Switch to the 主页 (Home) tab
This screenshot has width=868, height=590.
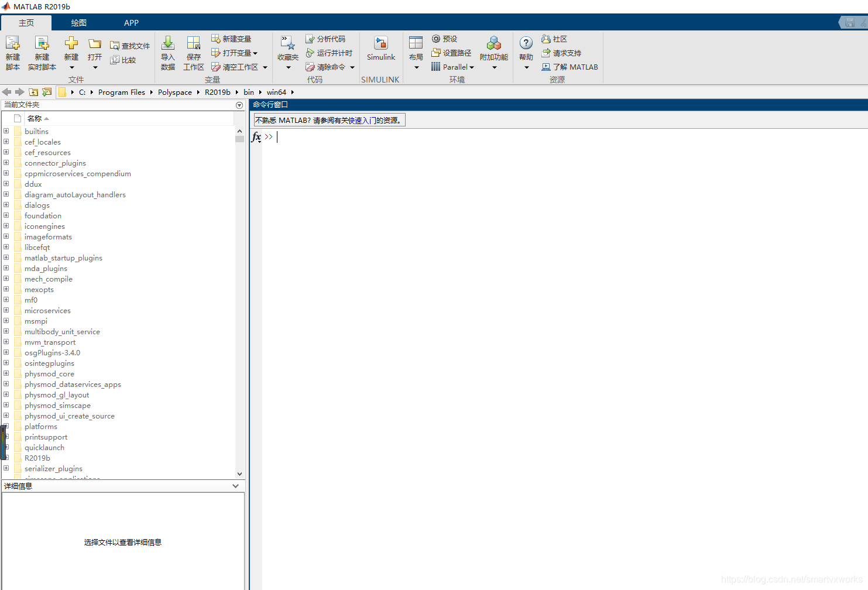click(26, 23)
